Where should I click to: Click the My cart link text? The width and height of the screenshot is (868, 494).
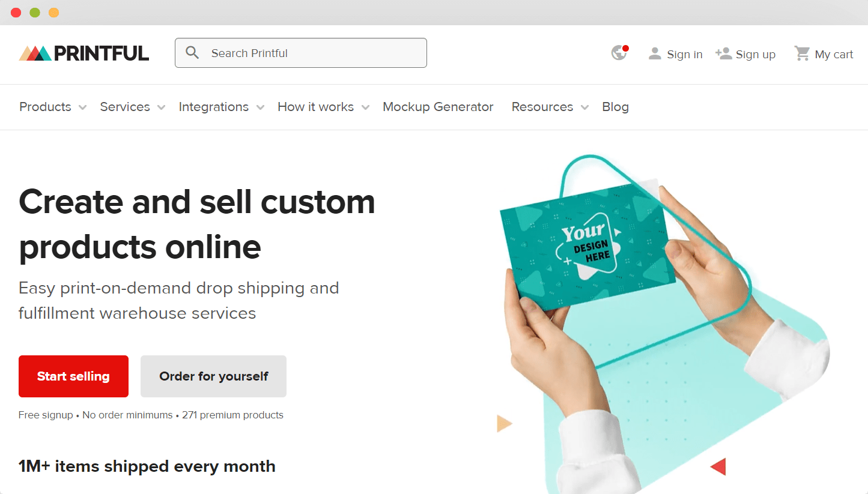click(834, 54)
